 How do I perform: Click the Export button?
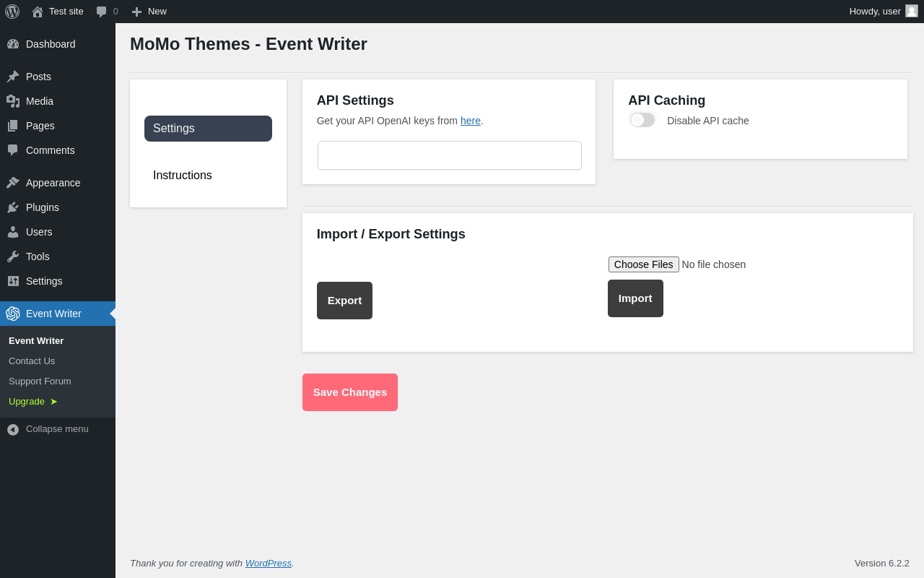click(344, 301)
